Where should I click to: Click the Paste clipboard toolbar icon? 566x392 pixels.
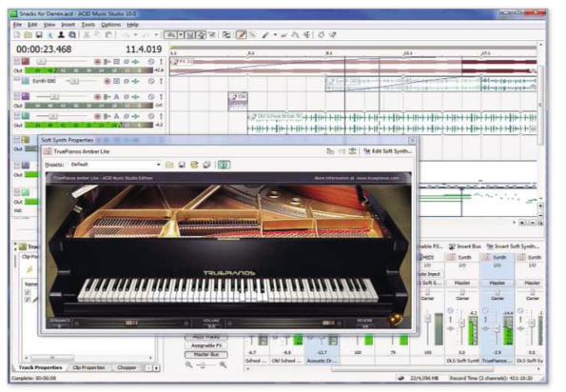[108, 35]
